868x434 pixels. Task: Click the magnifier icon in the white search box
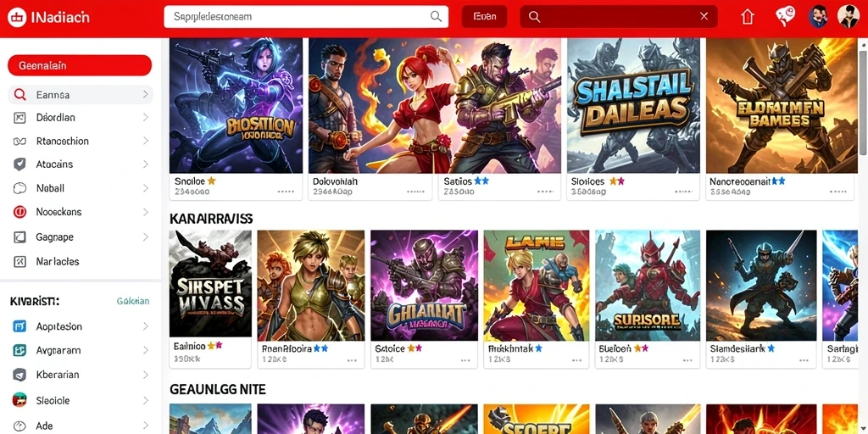pyautogui.click(x=437, y=17)
